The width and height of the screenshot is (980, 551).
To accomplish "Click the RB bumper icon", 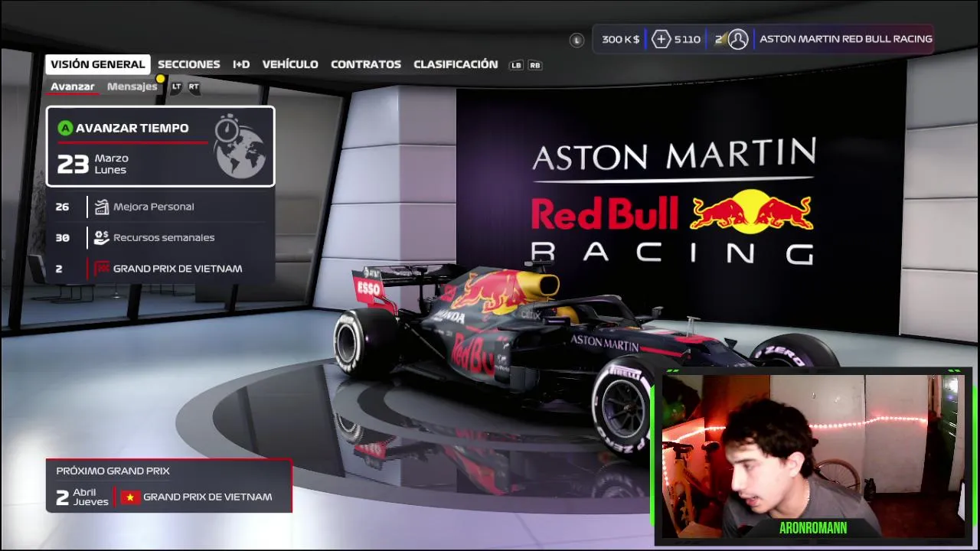I will click(x=534, y=65).
